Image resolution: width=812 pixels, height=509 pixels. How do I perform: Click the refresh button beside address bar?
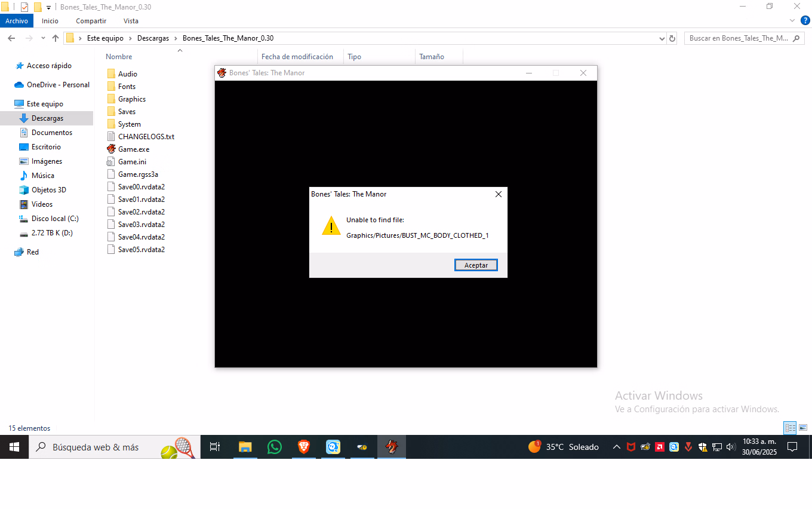pyautogui.click(x=672, y=38)
